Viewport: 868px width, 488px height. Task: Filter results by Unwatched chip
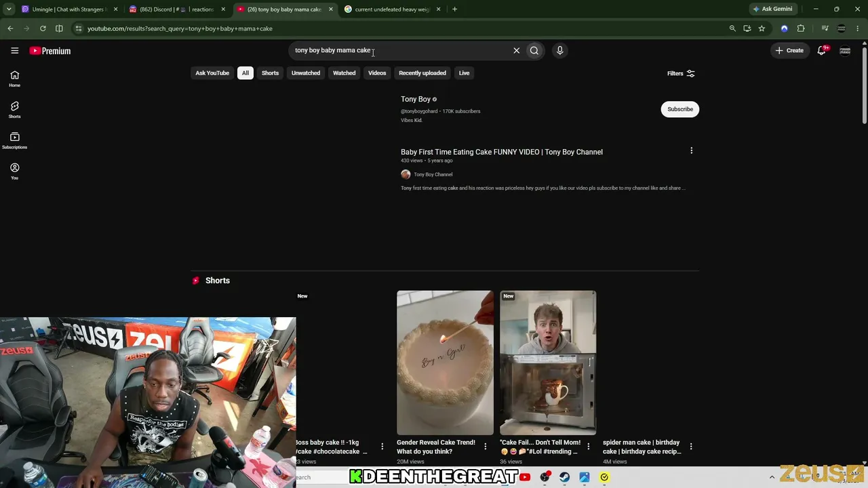coord(306,73)
